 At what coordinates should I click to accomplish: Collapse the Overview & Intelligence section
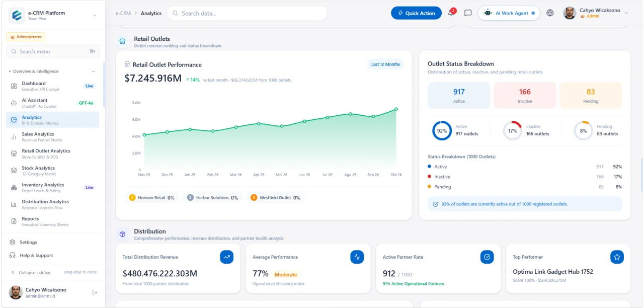(93, 71)
